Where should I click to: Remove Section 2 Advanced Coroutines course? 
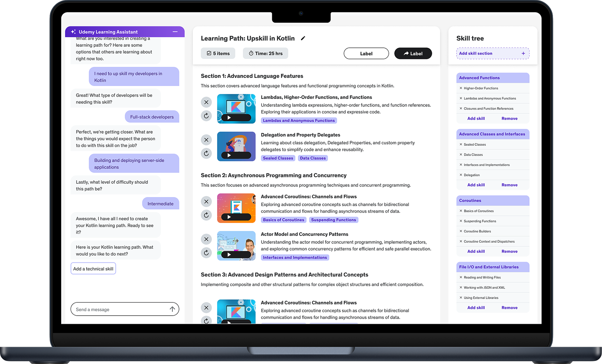pos(206,201)
